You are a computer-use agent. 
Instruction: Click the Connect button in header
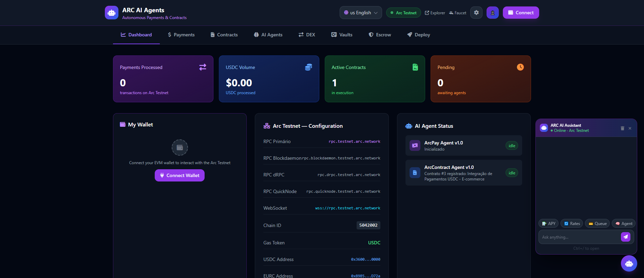click(x=520, y=13)
